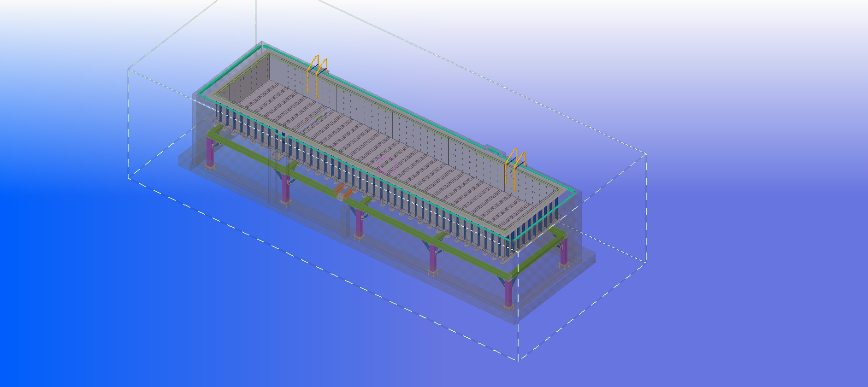Select the small green marker on the tank floor
The image size is (868, 387).
point(319,117)
